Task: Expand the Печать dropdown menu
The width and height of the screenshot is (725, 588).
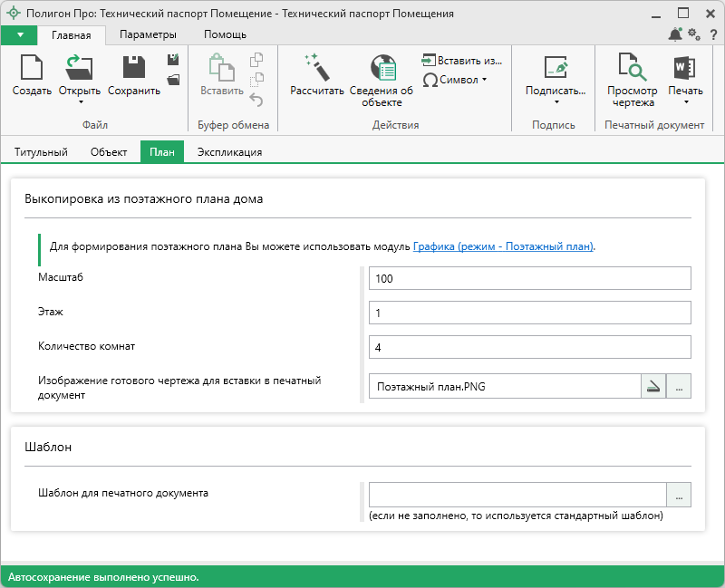Action: click(x=684, y=102)
